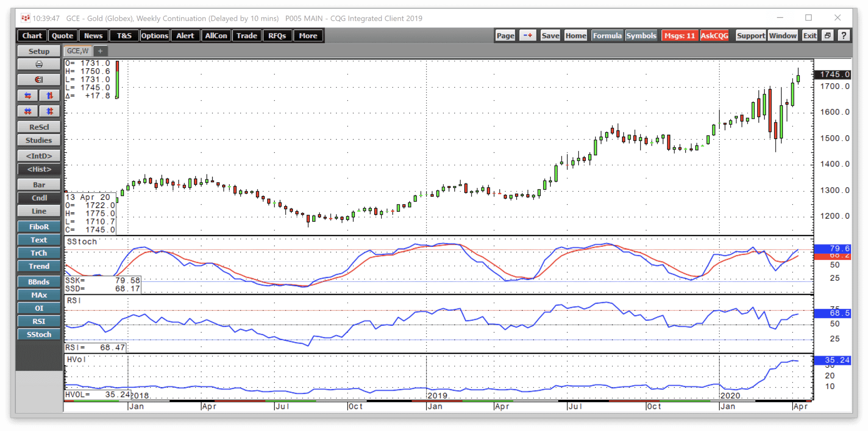Click the minus-plus page icon button

[528, 36]
